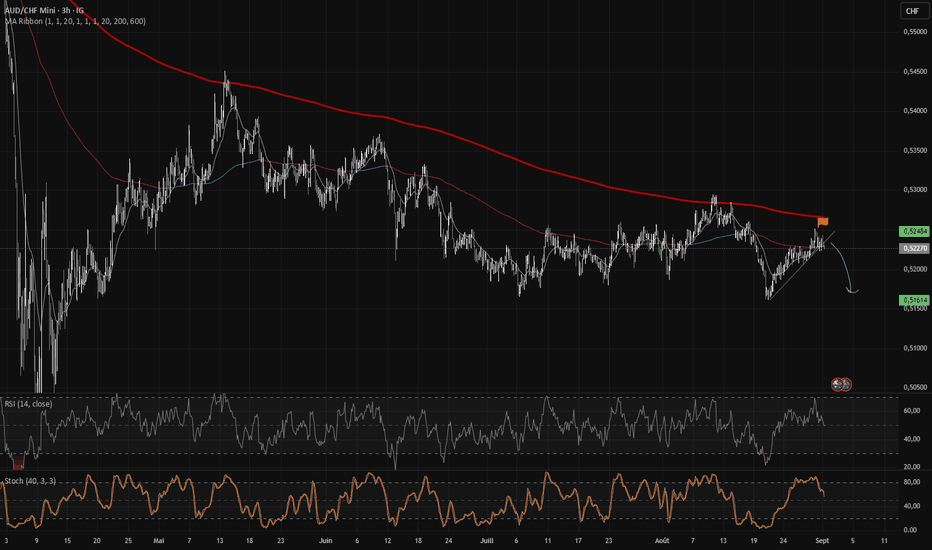This screenshot has width=932, height=550.
Task: Click the Sept label on time axis
Action: 822,540
